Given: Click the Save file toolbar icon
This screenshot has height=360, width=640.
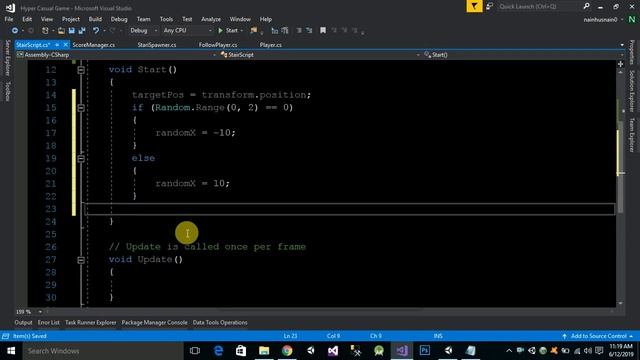Looking at the screenshot, I should (x=71, y=31).
